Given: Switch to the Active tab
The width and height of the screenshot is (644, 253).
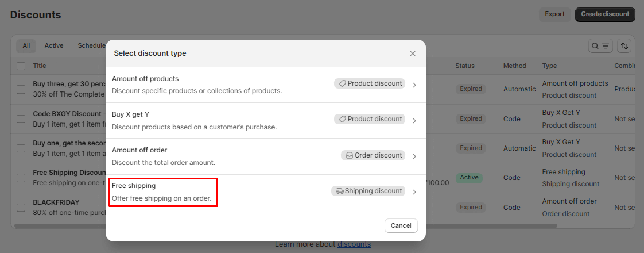Looking at the screenshot, I should (54, 45).
